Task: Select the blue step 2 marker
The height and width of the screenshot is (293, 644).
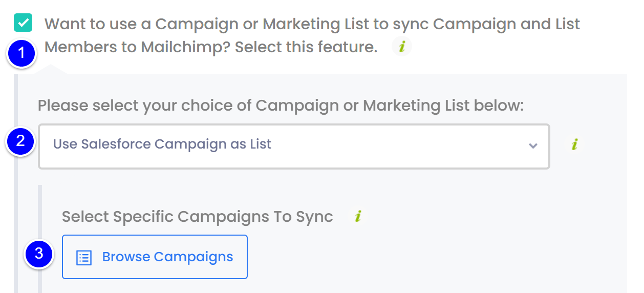Action: coord(21,141)
